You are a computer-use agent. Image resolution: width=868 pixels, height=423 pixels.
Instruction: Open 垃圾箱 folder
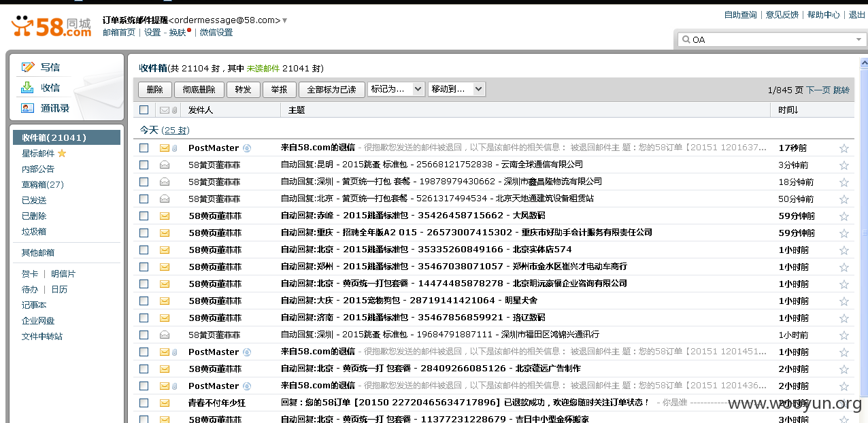(34, 231)
